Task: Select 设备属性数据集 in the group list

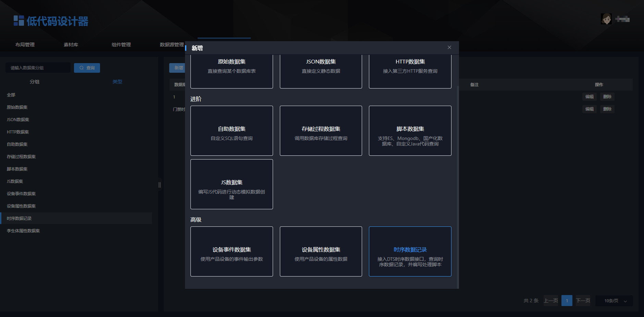Action: point(76,206)
